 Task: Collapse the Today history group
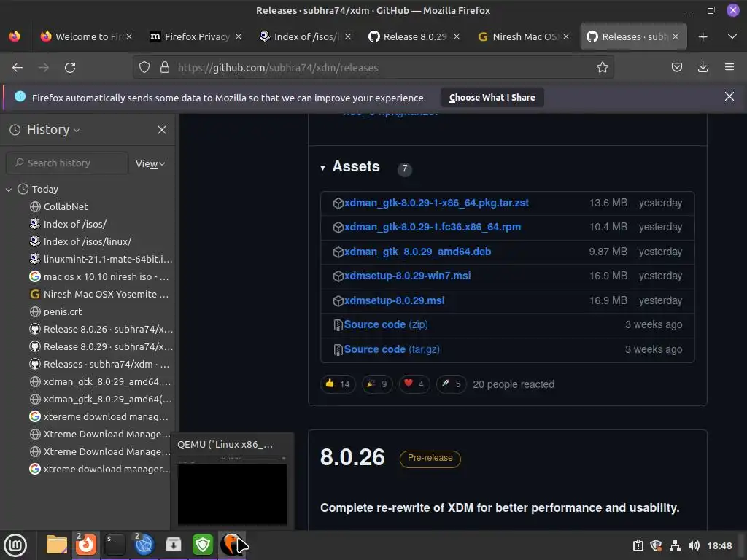9,189
